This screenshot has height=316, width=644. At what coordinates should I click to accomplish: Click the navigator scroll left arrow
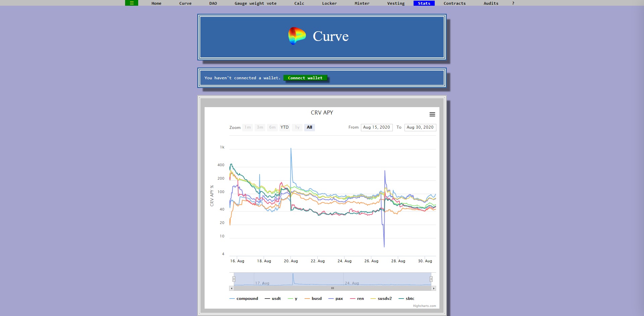point(231,288)
